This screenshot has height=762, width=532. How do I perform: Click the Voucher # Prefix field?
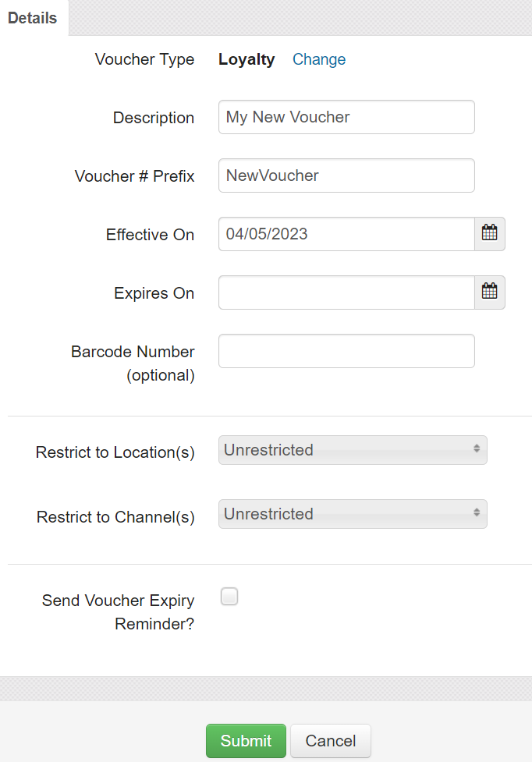[346, 175]
